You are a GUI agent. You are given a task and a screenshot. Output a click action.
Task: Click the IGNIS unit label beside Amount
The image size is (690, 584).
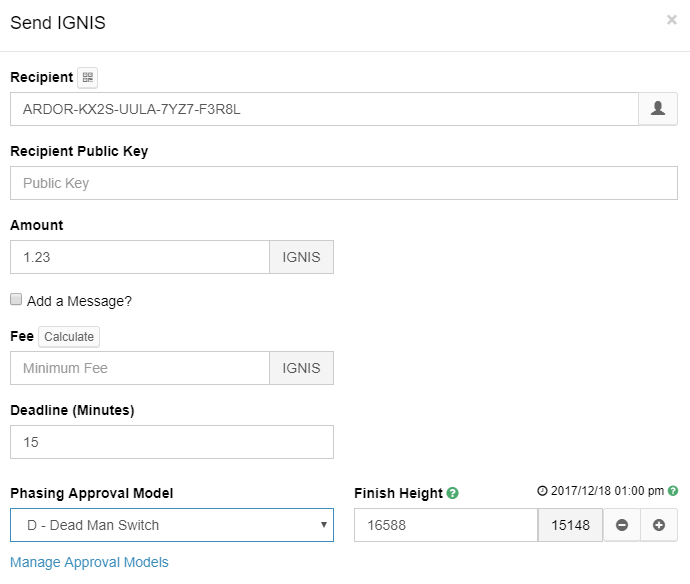tap(301, 257)
